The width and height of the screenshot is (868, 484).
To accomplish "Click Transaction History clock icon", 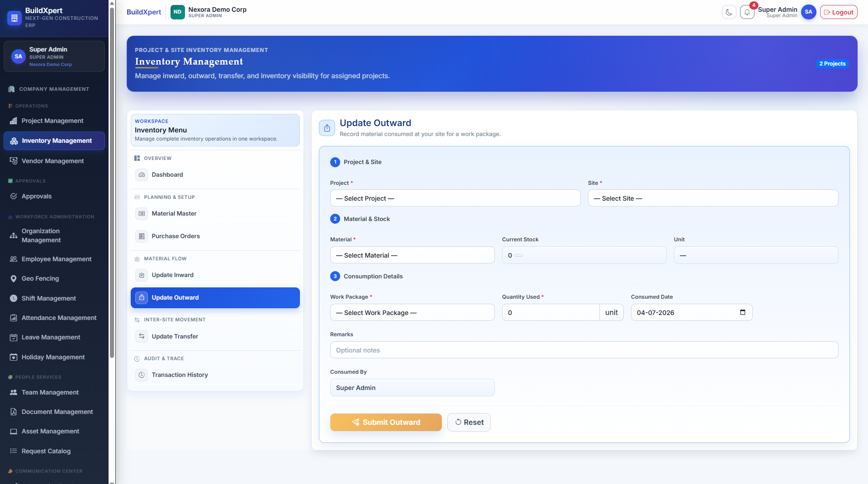I will pyautogui.click(x=142, y=375).
